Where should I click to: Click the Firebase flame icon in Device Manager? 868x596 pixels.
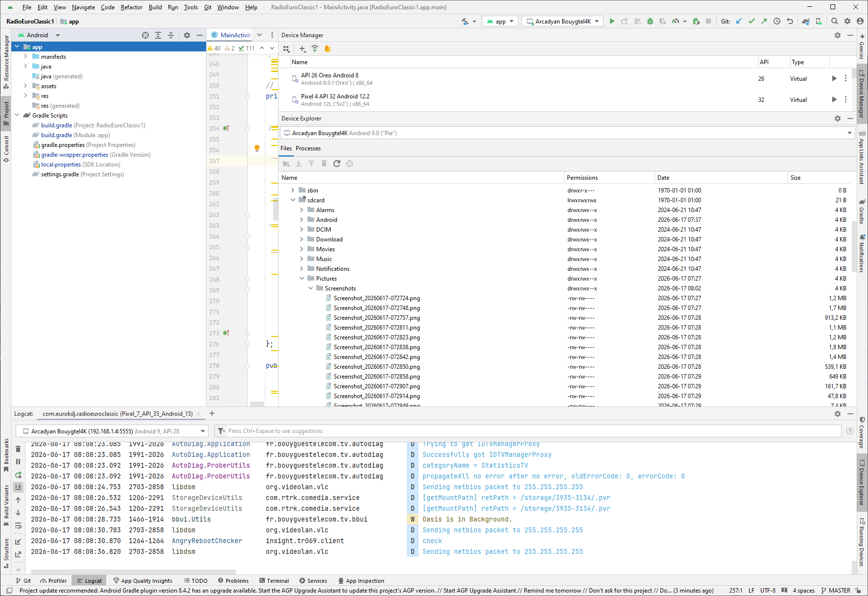[x=328, y=49]
